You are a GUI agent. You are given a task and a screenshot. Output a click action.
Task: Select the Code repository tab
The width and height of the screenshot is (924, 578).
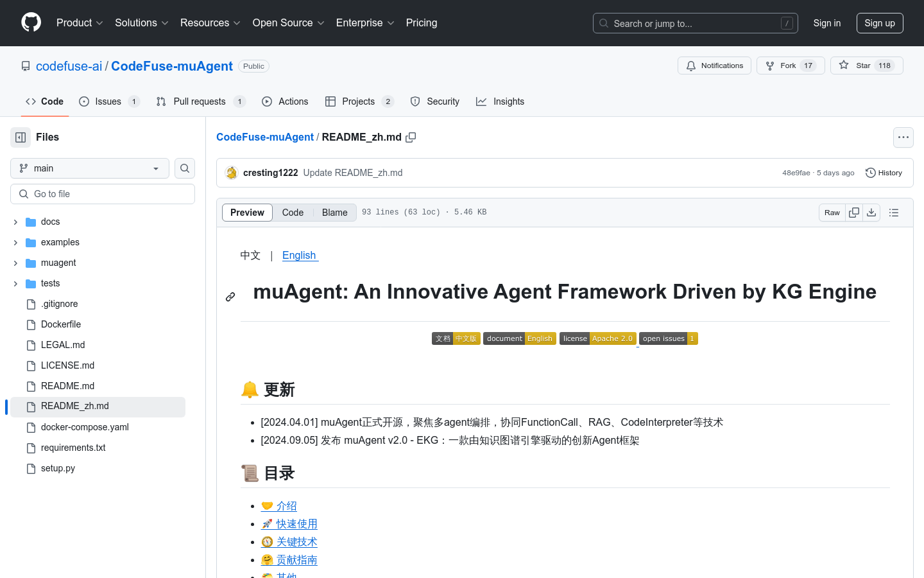tap(44, 101)
